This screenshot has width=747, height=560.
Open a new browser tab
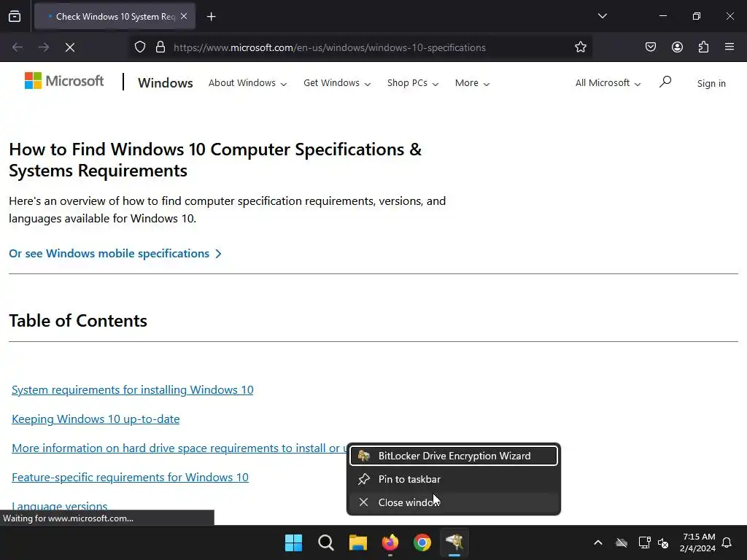(211, 17)
